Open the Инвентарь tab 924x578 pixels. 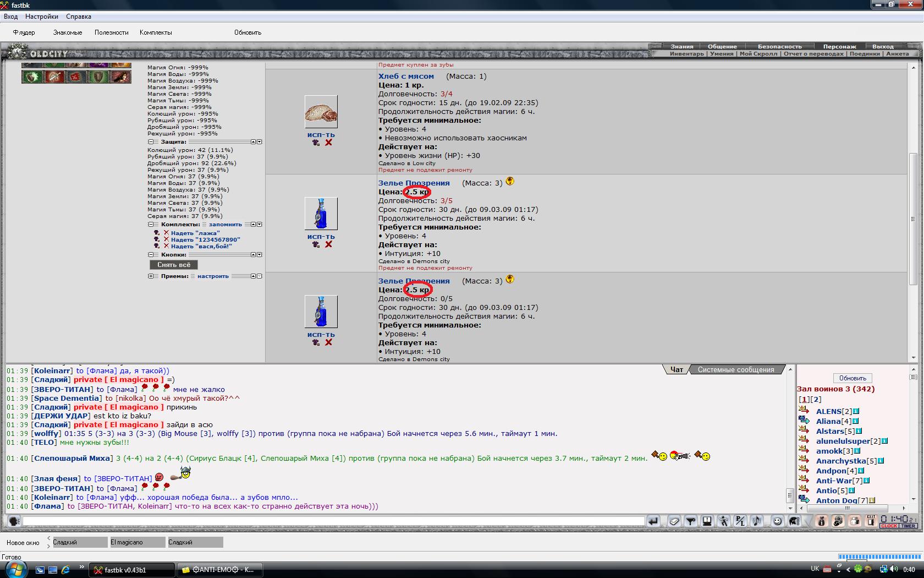tap(686, 54)
